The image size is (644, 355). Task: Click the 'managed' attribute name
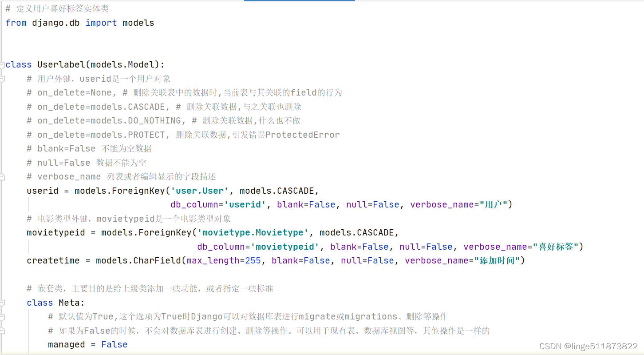(x=67, y=345)
